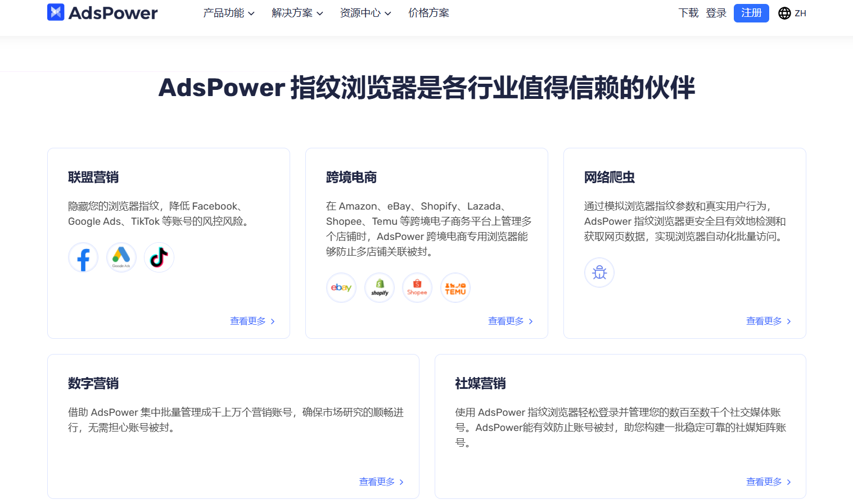Viewport: 853px width, 504px height.
Task: Expand the 产品功能 dropdown menu
Action: [x=229, y=13]
